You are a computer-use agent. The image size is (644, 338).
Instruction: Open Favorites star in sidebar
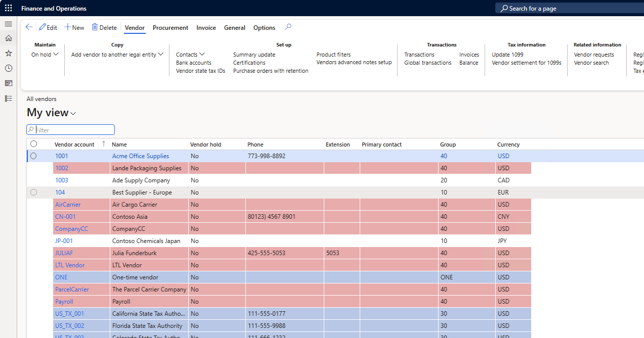coord(8,53)
